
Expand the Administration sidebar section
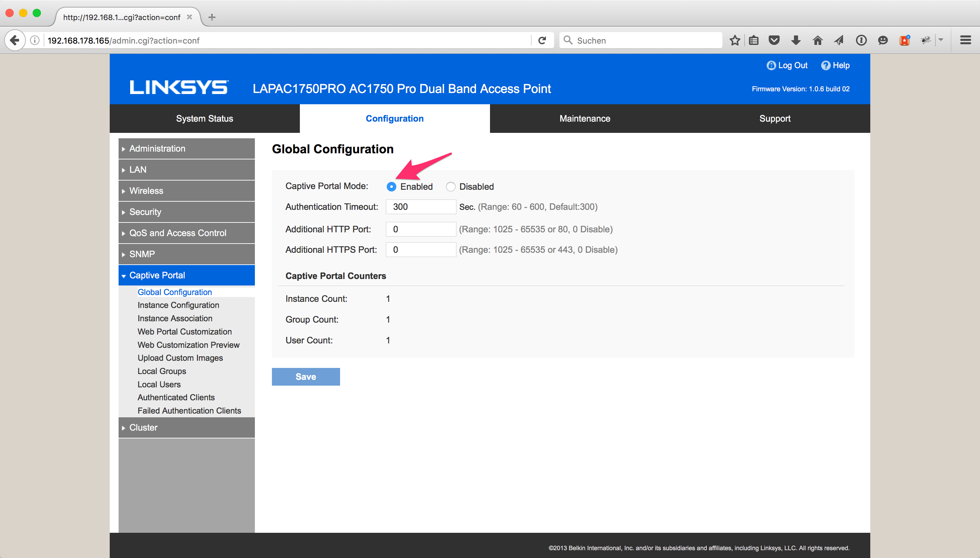coord(187,148)
